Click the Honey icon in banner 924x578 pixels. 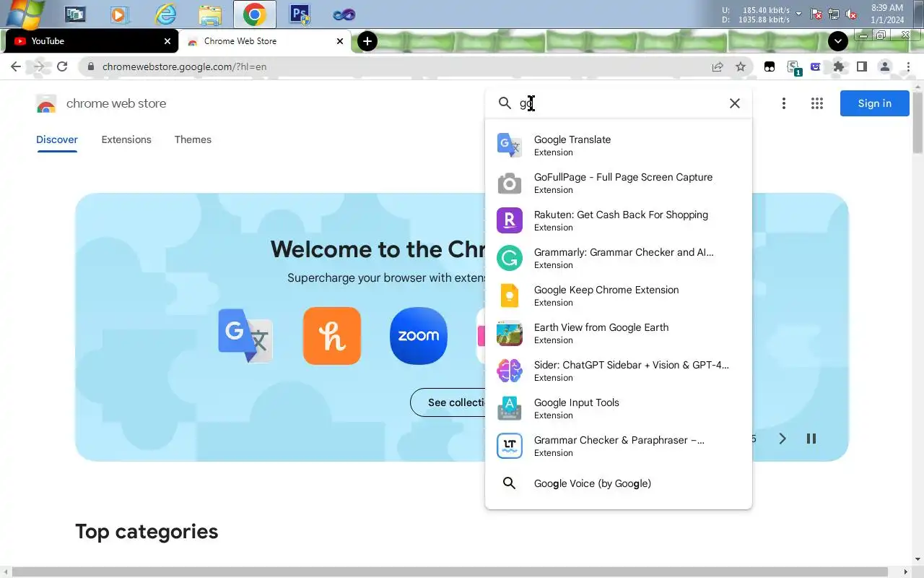[x=332, y=336]
